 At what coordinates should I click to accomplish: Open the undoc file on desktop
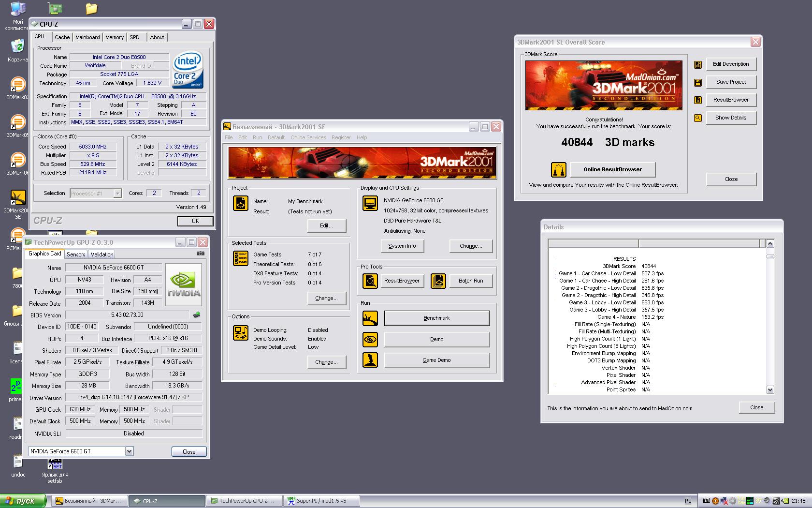(18, 466)
